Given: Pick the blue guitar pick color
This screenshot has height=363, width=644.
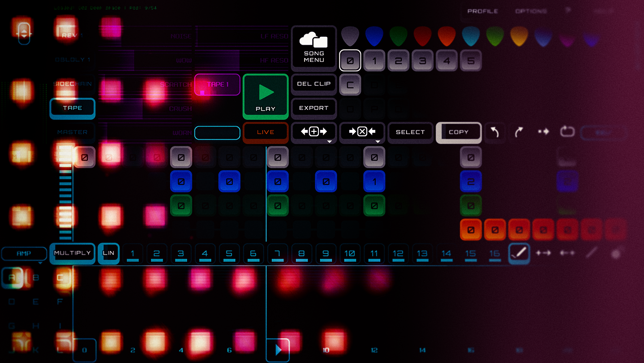Looking at the screenshot, I should pyautogui.click(x=374, y=36).
